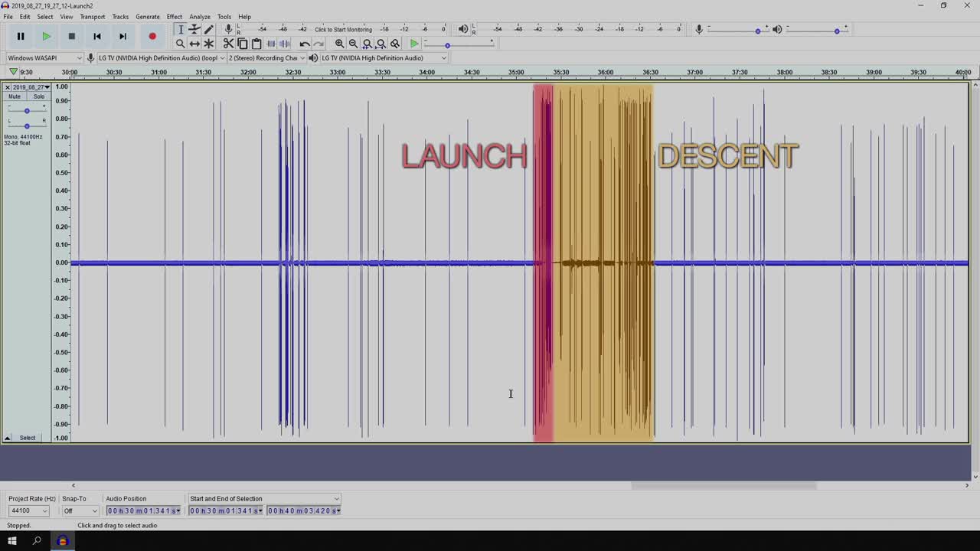Collapse the track with bottom-left arrow
Image resolution: width=980 pixels, height=551 pixels.
click(x=8, y=438)
